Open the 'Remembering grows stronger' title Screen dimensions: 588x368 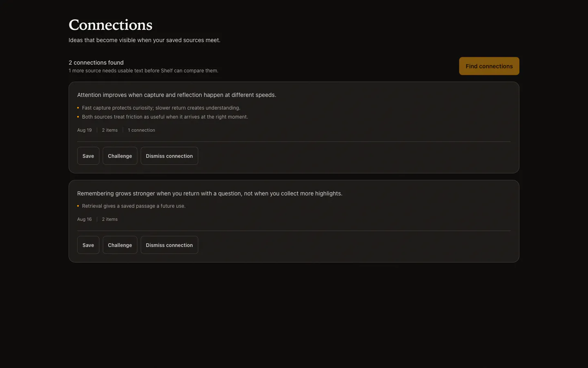point(209,193)
